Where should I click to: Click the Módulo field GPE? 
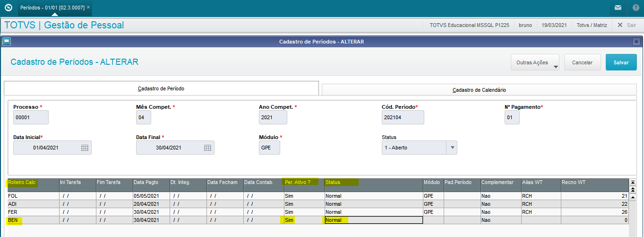coord(269,148)
